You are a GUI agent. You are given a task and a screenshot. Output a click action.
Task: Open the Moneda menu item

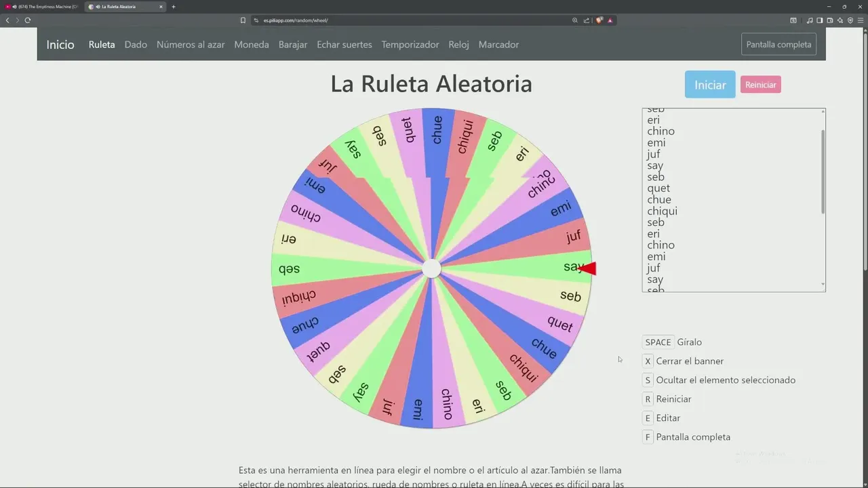coord(252,45)
